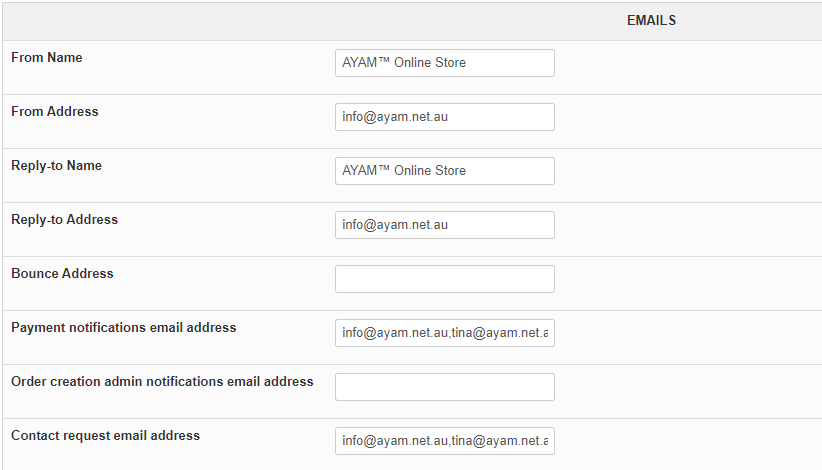Click the EMAILS section header

click(651, 21)
